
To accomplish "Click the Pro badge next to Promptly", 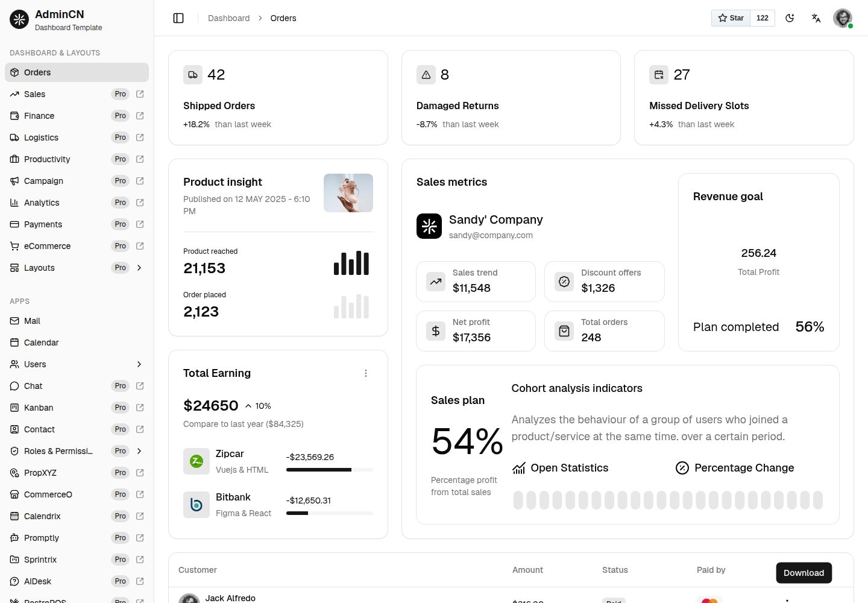I will point(121,538).
